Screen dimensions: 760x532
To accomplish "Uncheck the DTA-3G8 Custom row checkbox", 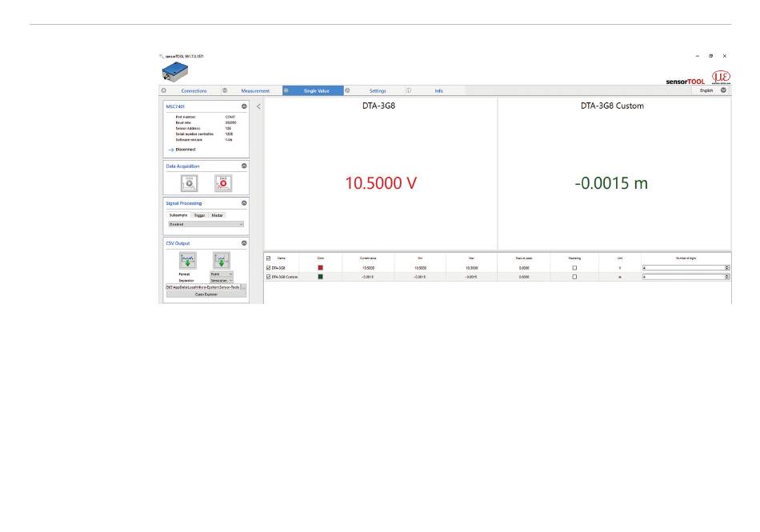I will (x=269, y=277).
